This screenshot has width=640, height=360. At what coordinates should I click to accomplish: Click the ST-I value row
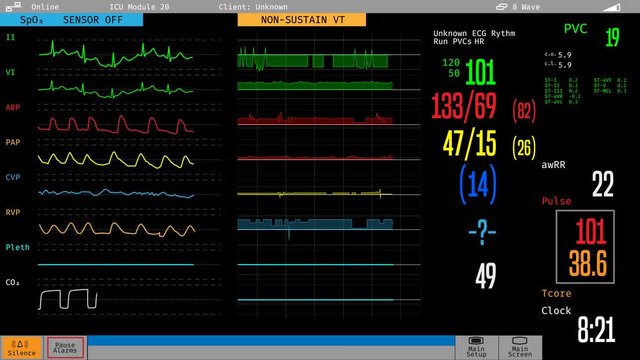click(561, 80)
